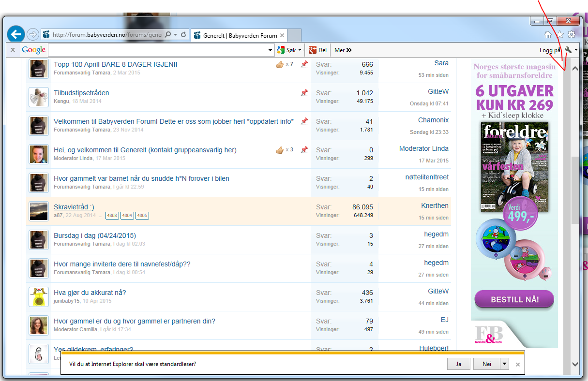This screenshot has width=588, height=381.
Task: Switch to Generelt | Babyverden Forum tab
Action: [x=240, y=35]
